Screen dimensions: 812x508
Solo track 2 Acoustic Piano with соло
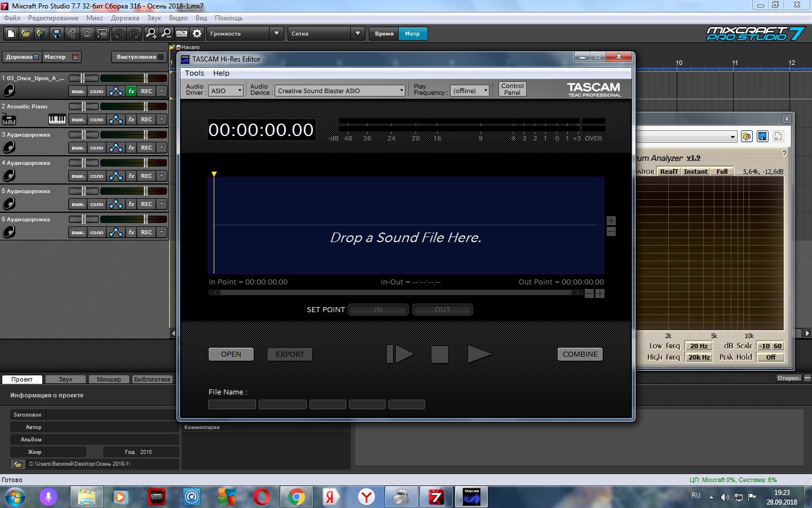tap(97, 119)
